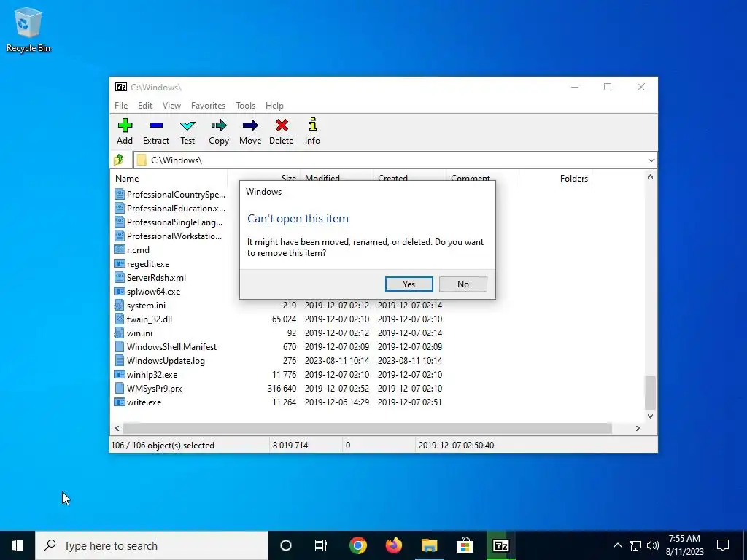Click winhlp32.exe file icon

(x=119, y=375)
